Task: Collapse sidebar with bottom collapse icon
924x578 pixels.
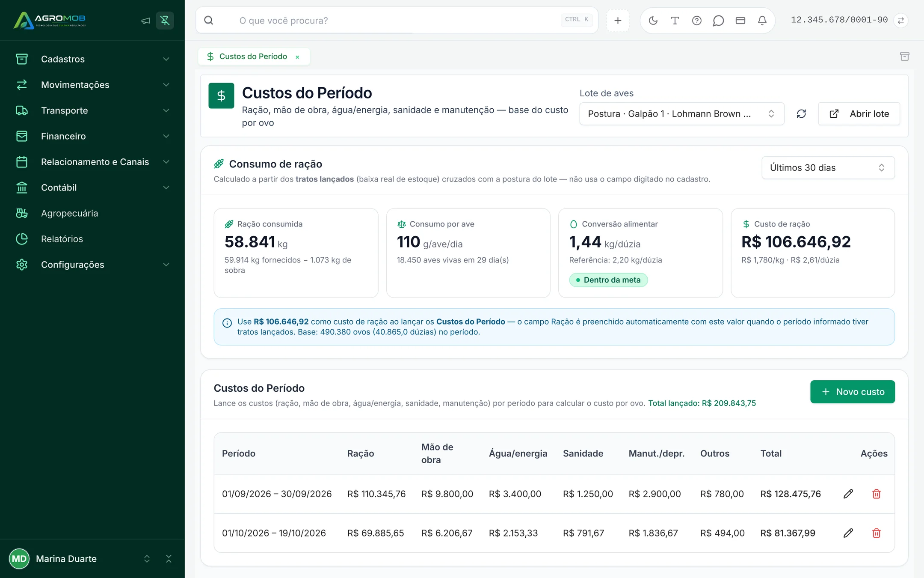Action: (169, 559)
